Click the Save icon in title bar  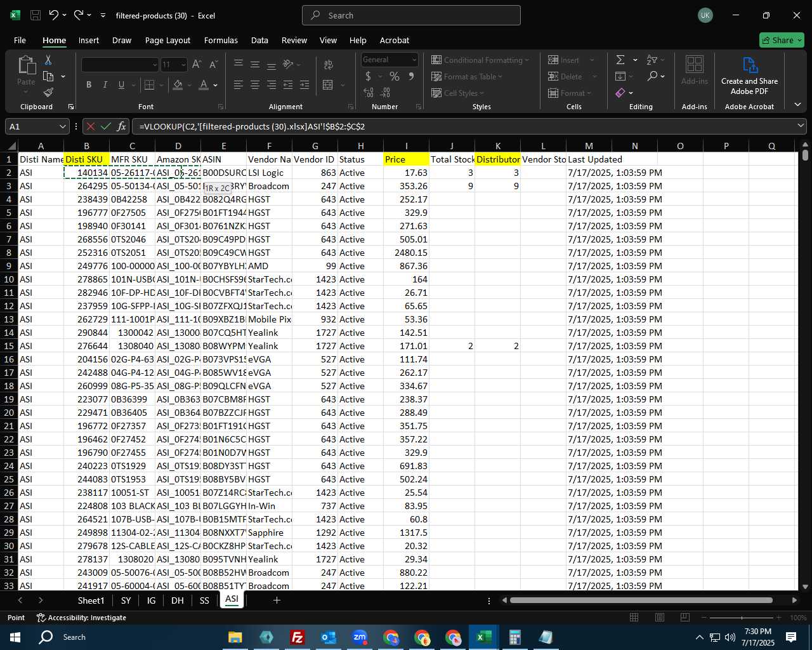(x=36, y=15)
